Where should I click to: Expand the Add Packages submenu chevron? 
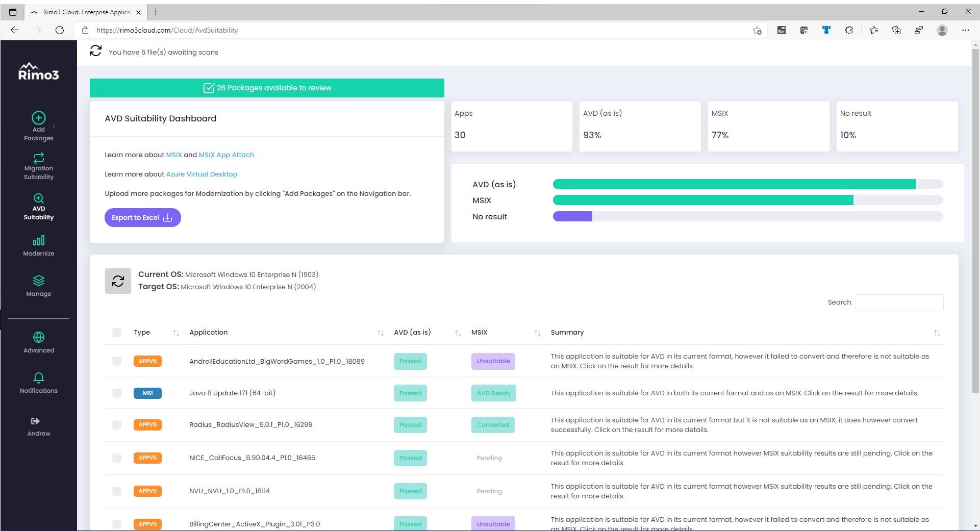pos(54,127)
